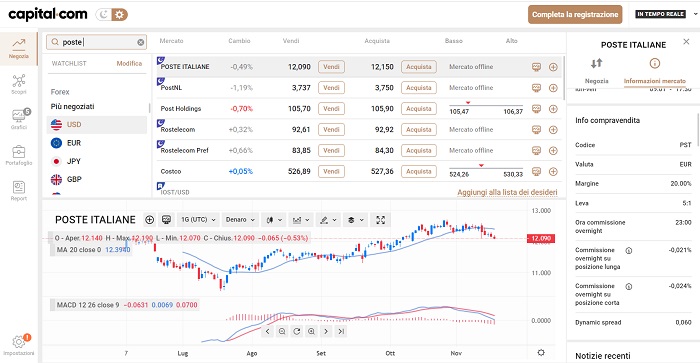The image size is (700, 363).
Task: Toggle the dark/light theme switch
Action: [x=112, y=15]
